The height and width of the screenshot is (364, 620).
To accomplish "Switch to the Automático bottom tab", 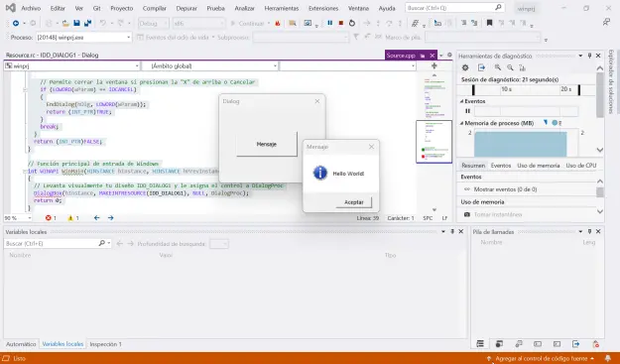I will [21, 344].
